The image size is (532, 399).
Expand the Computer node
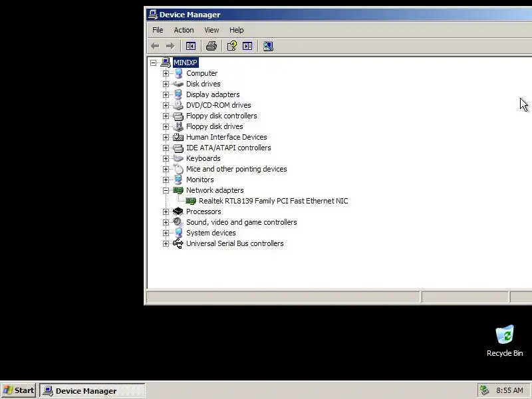click(166, 73)
